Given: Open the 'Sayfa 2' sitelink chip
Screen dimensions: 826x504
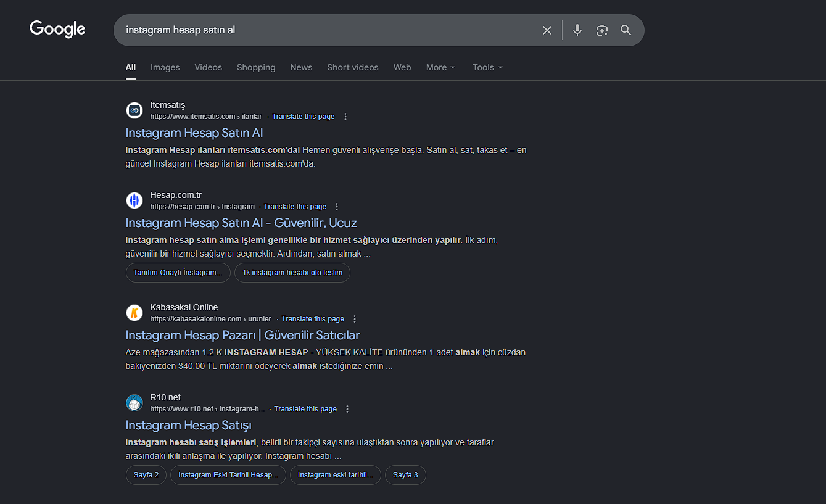Looking at the screenshot, I should point(146,475).
